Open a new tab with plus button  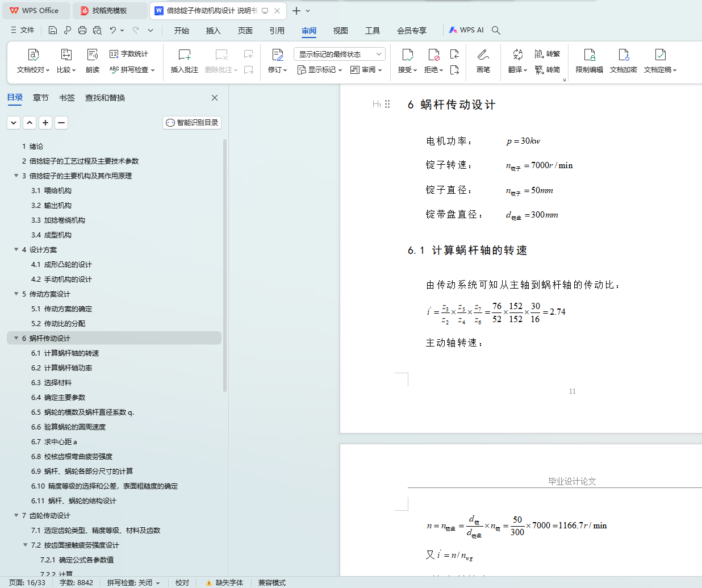(296, 11)
